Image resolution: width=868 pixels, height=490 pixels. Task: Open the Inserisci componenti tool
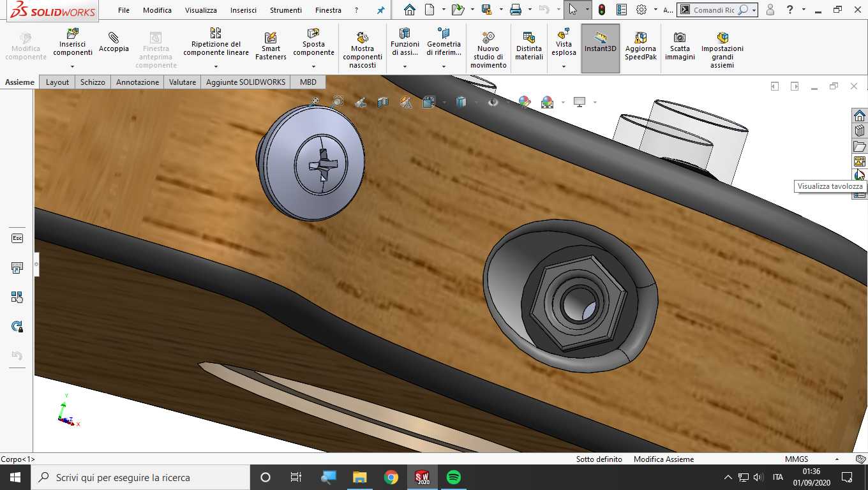(72, 42)
